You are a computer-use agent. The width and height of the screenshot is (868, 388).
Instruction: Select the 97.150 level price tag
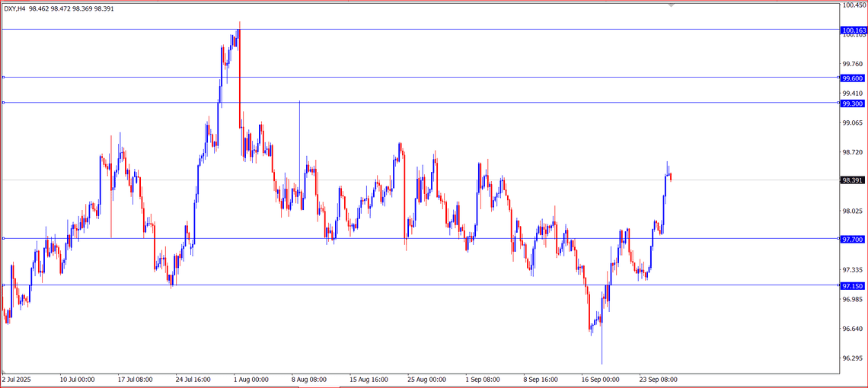(x=853, y=286)
